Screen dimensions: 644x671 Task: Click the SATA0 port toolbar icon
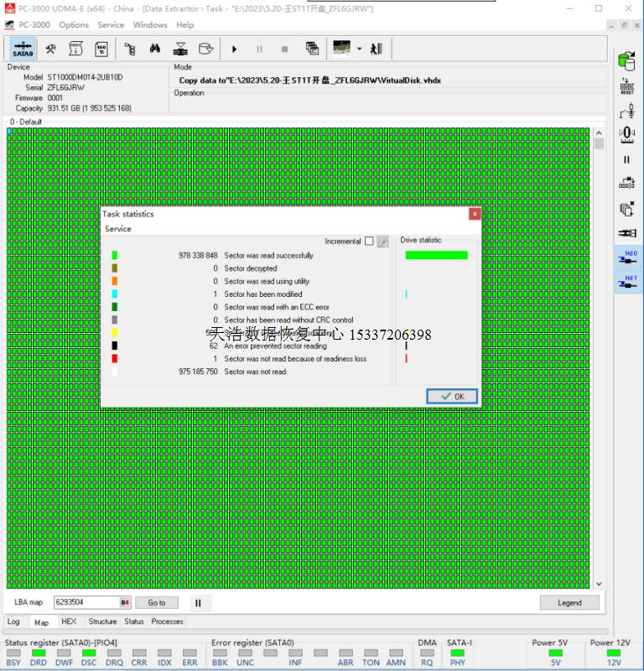(23, 49)
